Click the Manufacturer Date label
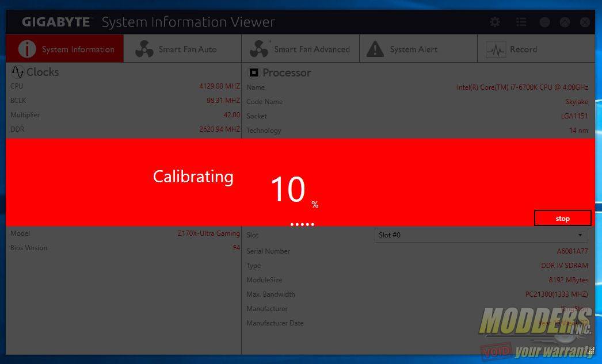The image size is (602, 364). [275, 323]
